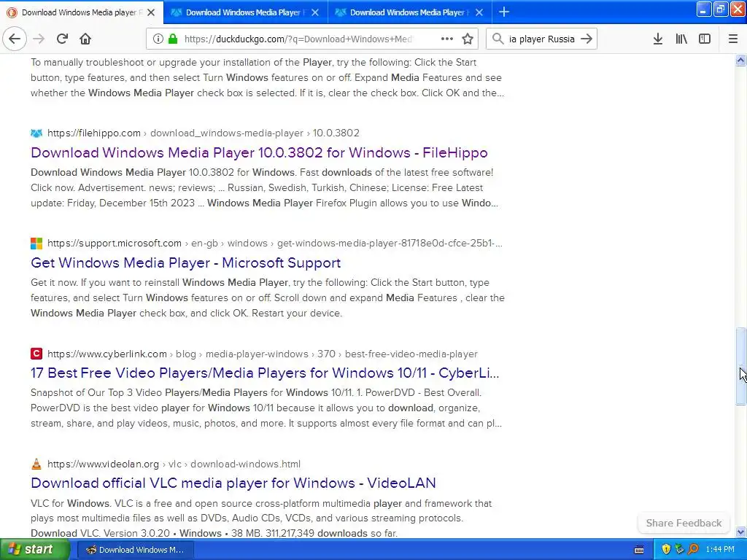Viewport: 747px width, 560px height.
Task: Switch to the first DuckDuckGo search tab
Action: (x=81, y=12)
